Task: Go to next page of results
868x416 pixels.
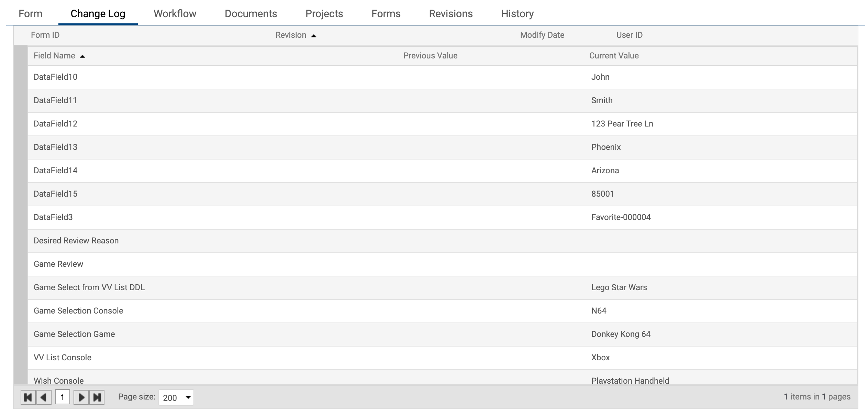Action: tap(81, 397)
